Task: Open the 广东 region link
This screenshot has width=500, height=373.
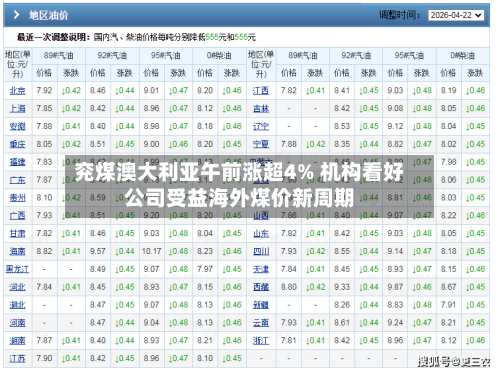Action: click(x=18, y=180)
